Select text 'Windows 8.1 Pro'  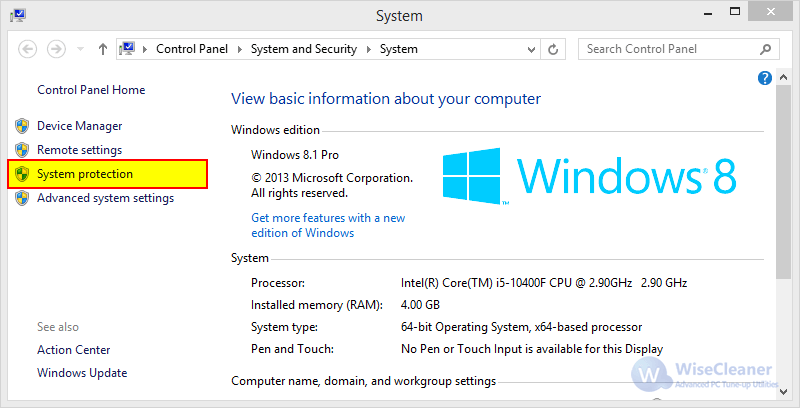tap(295, 155)
